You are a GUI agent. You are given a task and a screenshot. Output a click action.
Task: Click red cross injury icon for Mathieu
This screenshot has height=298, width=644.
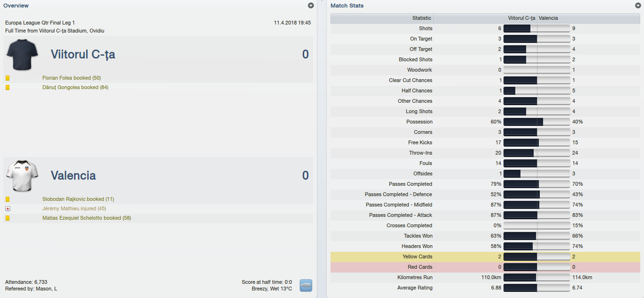coord(8,209)
